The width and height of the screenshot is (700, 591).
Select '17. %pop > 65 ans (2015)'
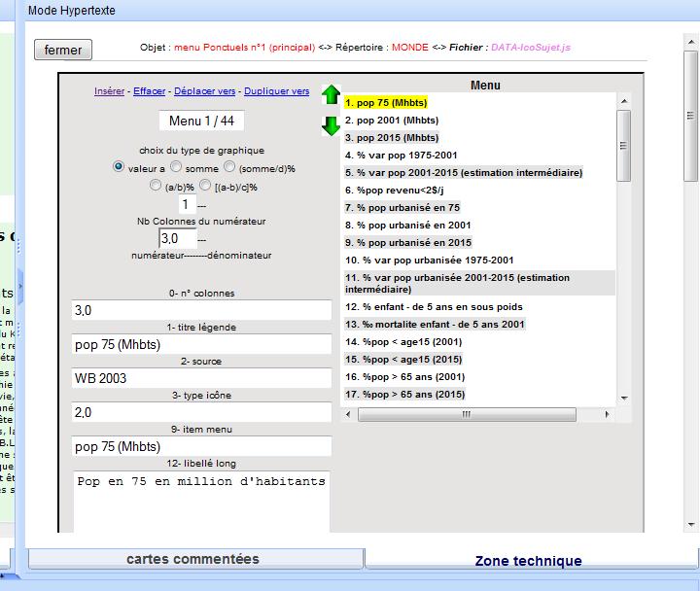404,394
